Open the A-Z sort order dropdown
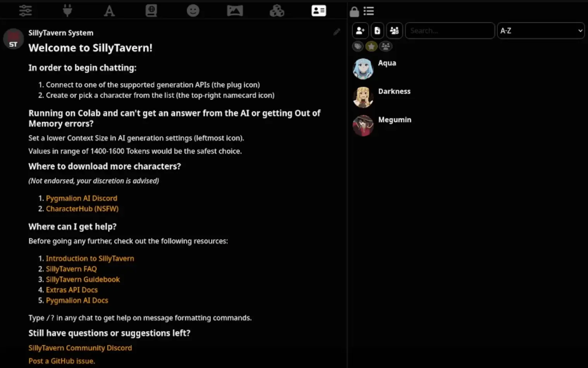This screenshot has height=368, width=588. tap(541, 31)
